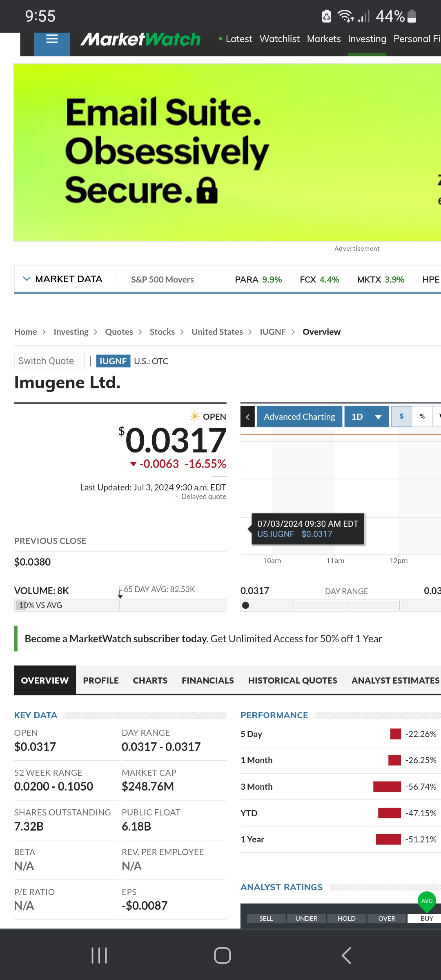Tap the MarketWatch logo
Viewport: 441px width, 980px height.
[140, 40]
